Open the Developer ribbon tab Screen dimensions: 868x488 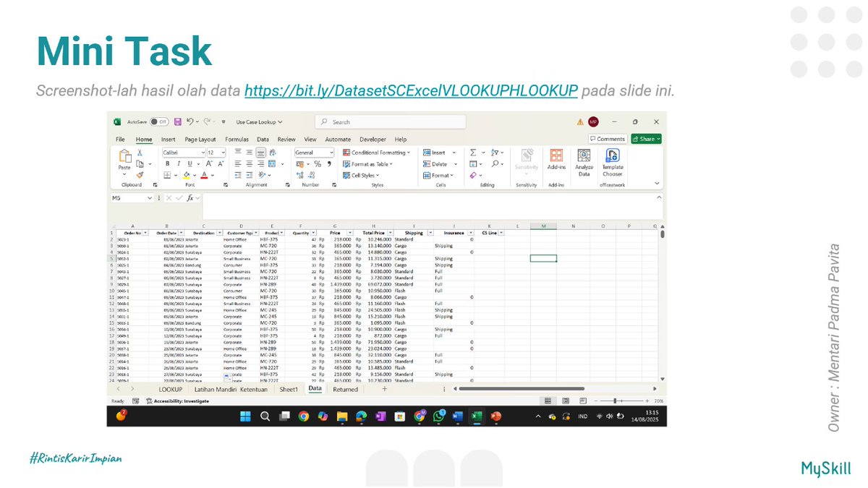point(373,139)
